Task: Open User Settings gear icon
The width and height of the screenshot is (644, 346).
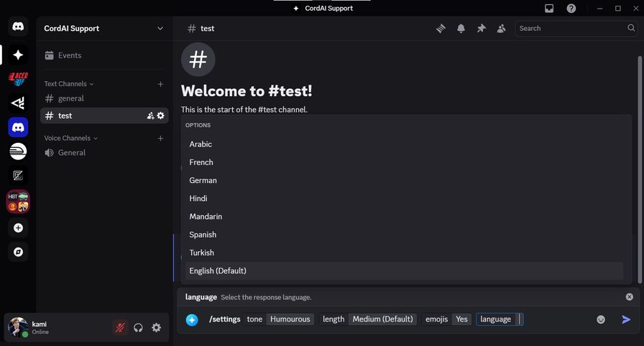Action: click(157, 327)
